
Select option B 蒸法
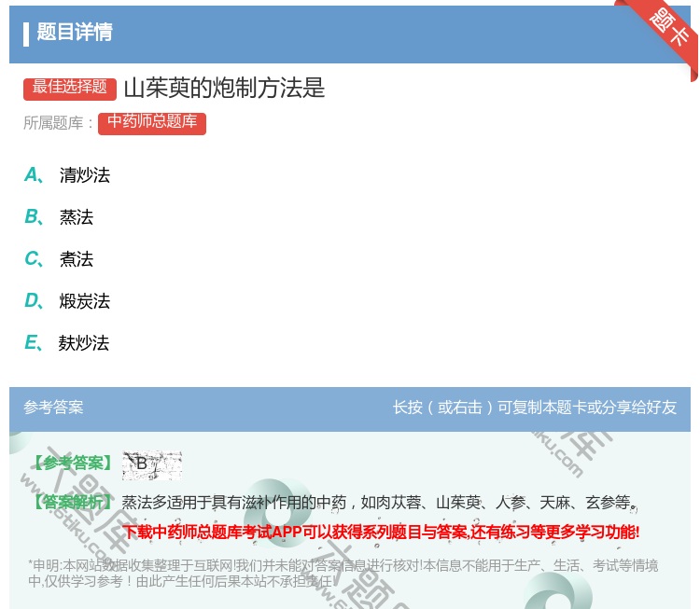tap(59, 216)
